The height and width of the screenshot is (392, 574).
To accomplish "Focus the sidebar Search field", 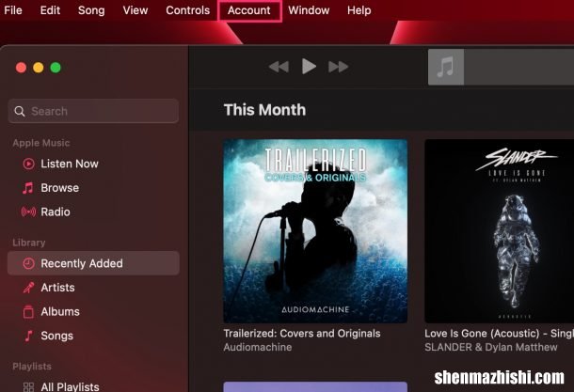I will tap(93, 111).
